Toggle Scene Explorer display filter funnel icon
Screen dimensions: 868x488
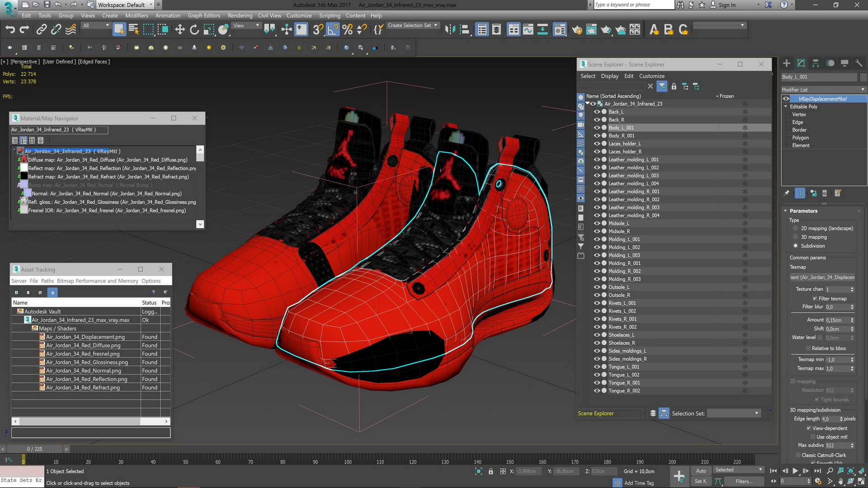662,86
